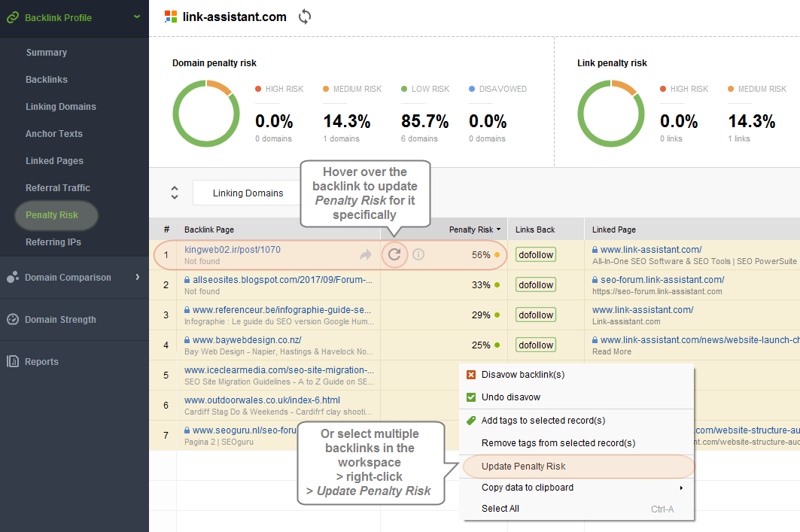800x532 pixels.
Task: Refresh project data with circular arrows icon
Action: (x=305, y=17)
